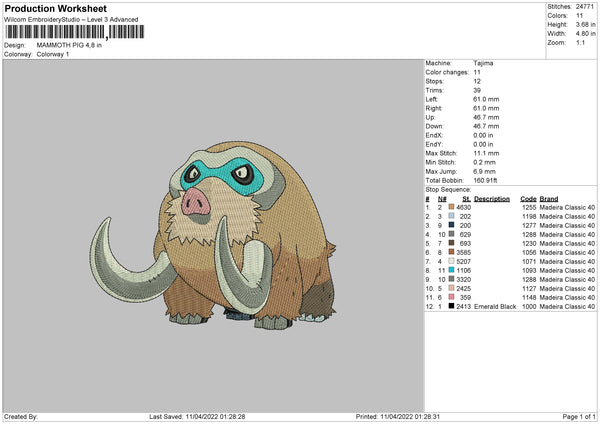Select the total stitches value 24771
Viewport: 600px width, 424px height.
coord(585,7)
